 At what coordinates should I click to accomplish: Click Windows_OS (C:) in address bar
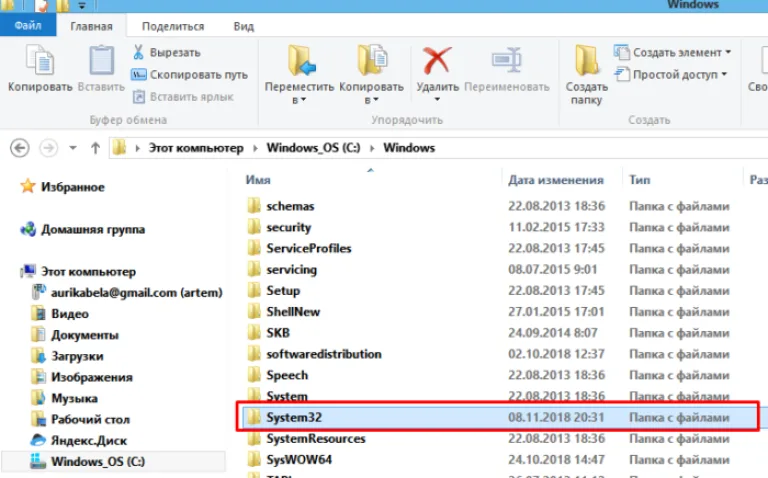[x=313, y=148]
